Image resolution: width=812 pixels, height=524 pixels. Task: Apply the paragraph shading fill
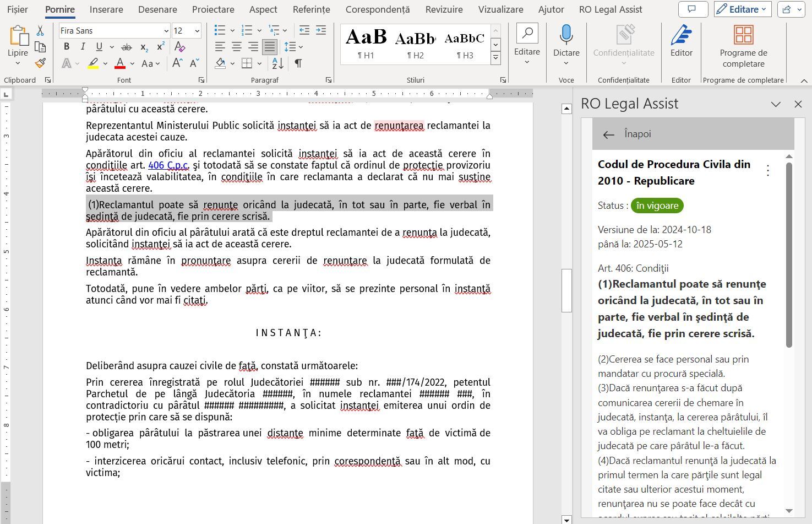coord(220,64)
